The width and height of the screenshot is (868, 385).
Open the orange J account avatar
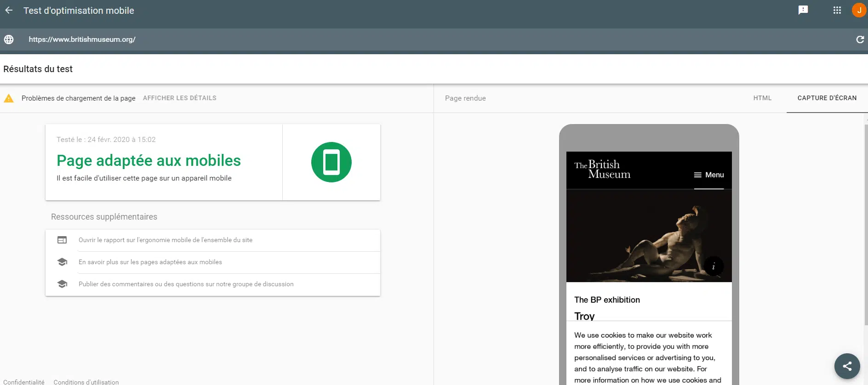point(858,10)
